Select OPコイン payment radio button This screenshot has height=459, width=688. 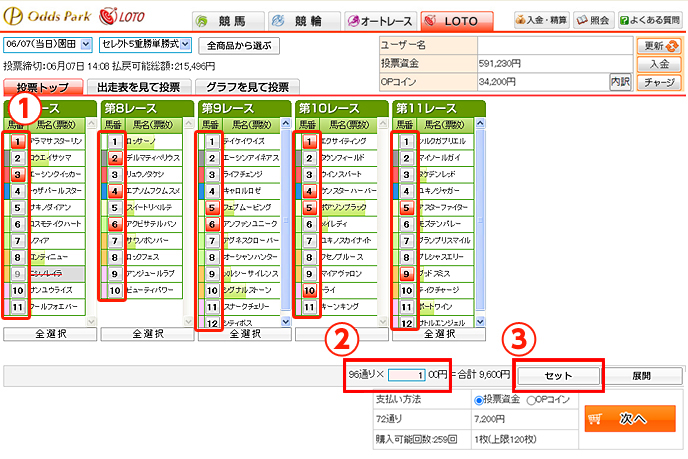tap(528, 400)
